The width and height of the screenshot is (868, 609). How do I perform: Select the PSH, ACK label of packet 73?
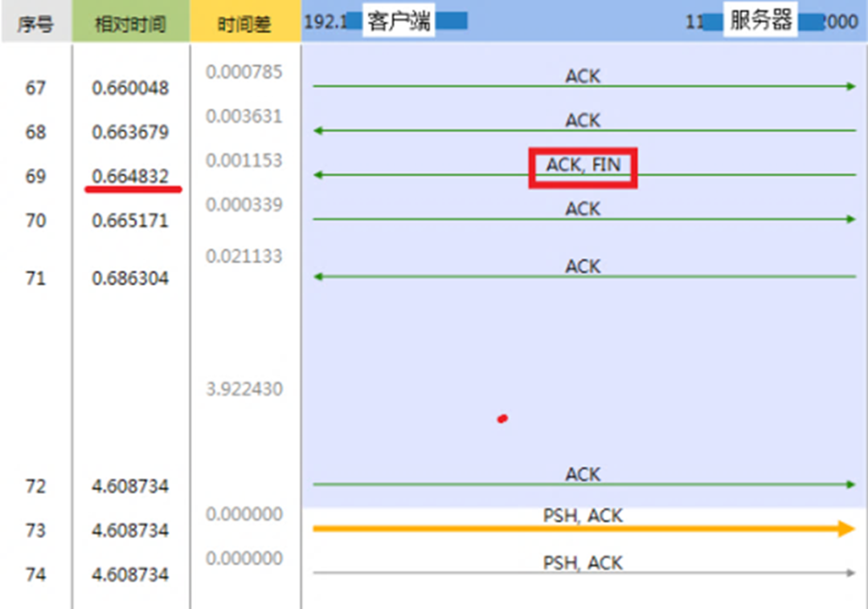(583, 516)
